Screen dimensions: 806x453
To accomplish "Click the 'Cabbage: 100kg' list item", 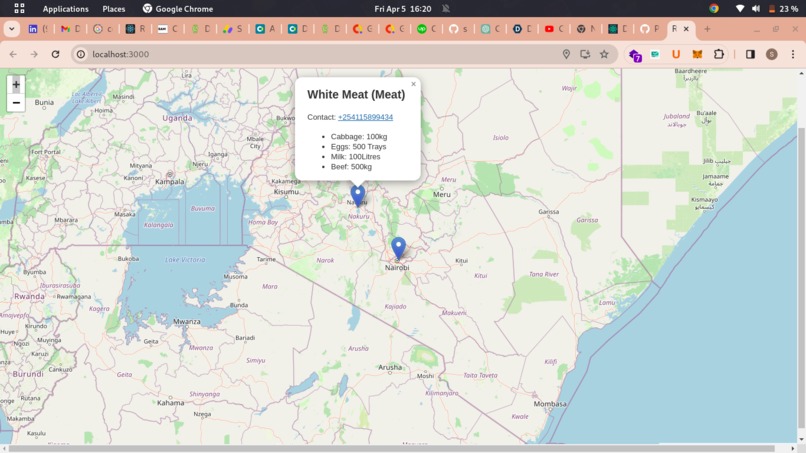I will click(x=359, y=137).
